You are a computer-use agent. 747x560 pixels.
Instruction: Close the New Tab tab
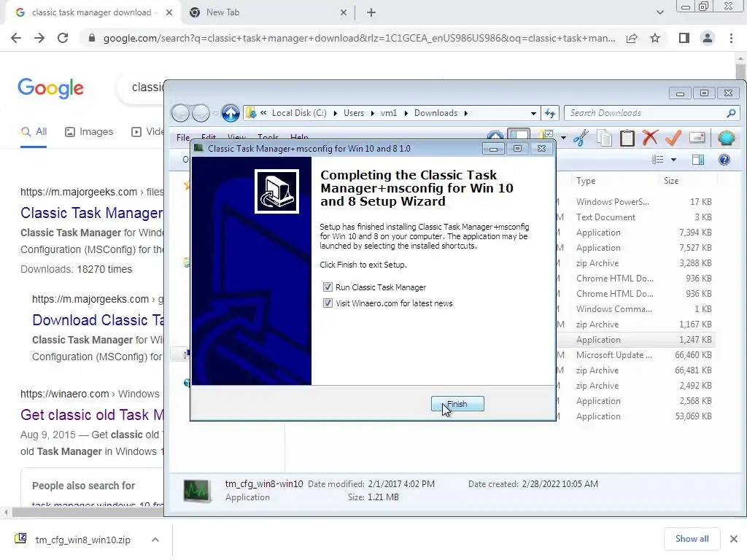point(343,13)
